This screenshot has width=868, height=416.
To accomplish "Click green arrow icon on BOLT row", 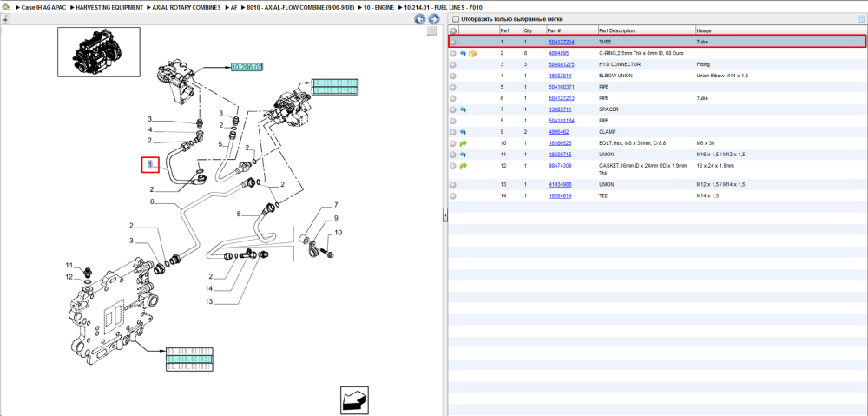I will [463, 143].
